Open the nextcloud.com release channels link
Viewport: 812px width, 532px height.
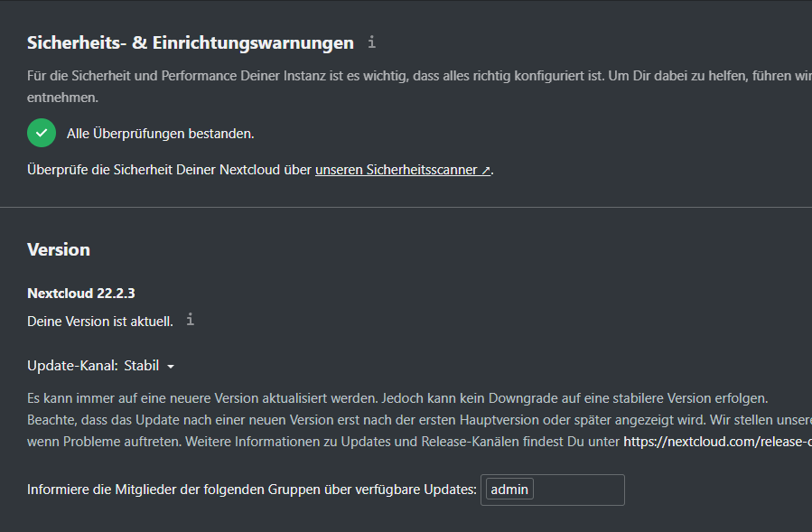click(x=717, y=442)
